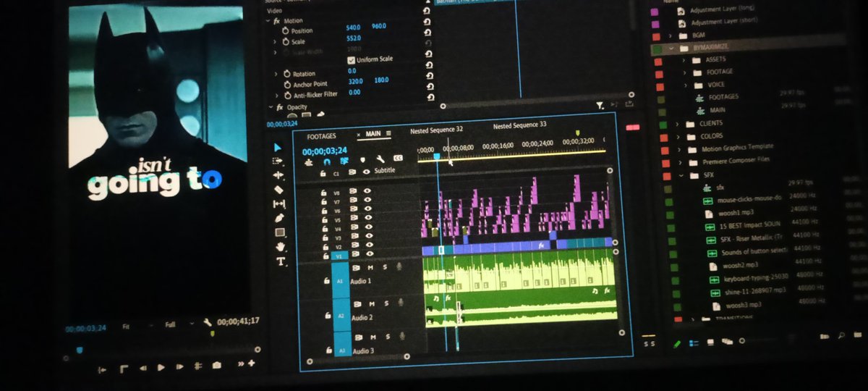Switch to MAIN timeline tab
This screenshot has height=391, width=868.
click(373, 134)
